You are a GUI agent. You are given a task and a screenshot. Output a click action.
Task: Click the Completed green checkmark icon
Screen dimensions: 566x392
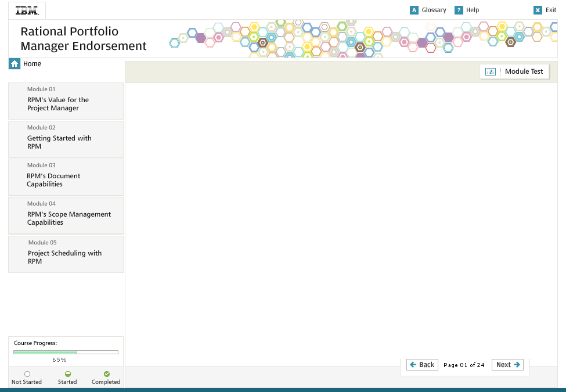point(106,374)
